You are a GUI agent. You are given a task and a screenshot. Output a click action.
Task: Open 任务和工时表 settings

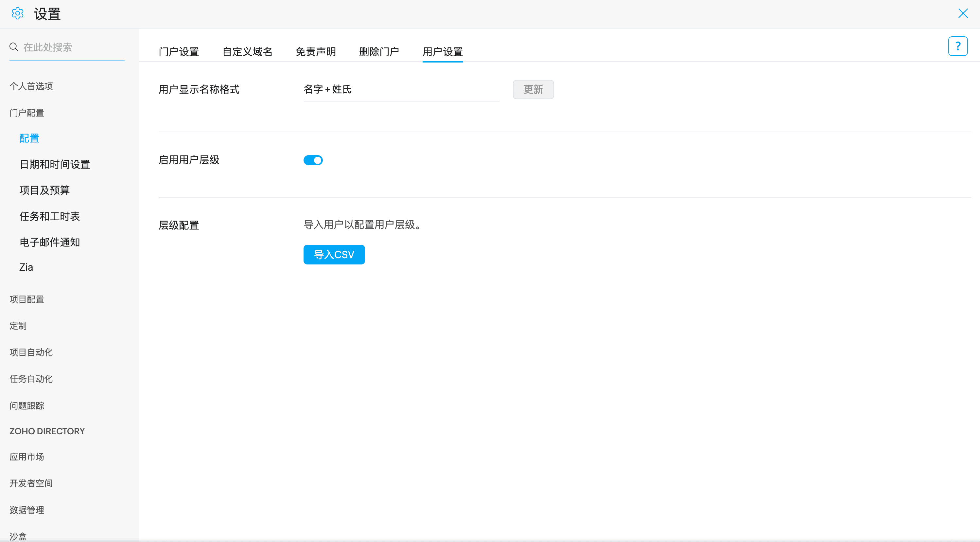(x=49, y=217)
